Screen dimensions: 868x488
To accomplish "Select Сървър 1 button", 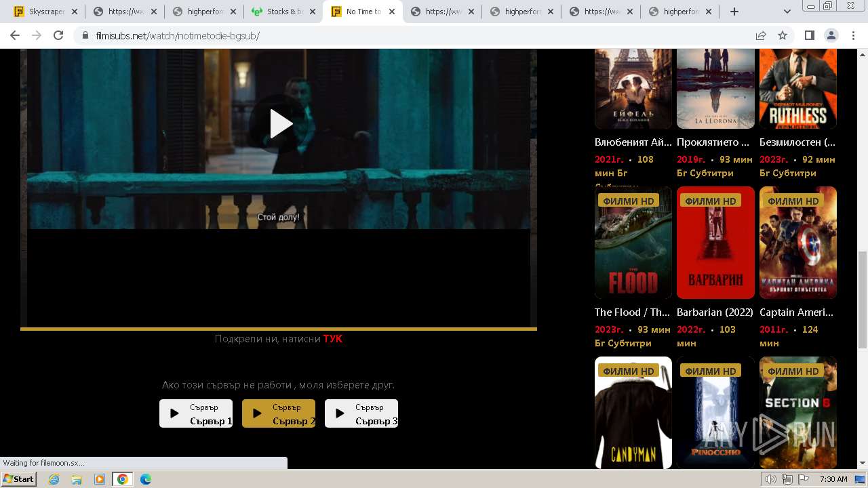I will click(x=196, y=413).
